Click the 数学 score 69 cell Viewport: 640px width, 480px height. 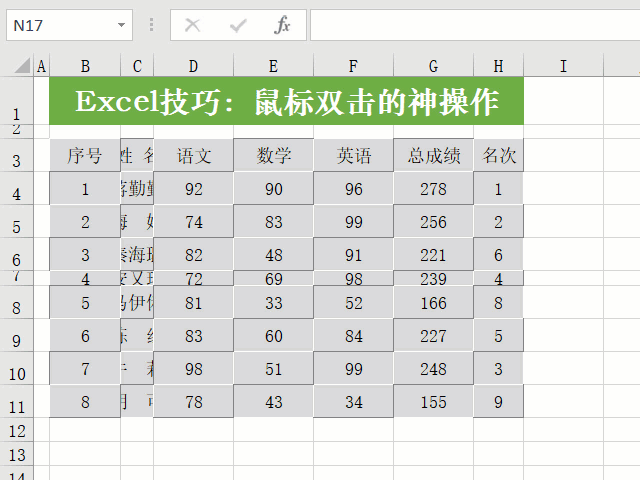(273, 278)
